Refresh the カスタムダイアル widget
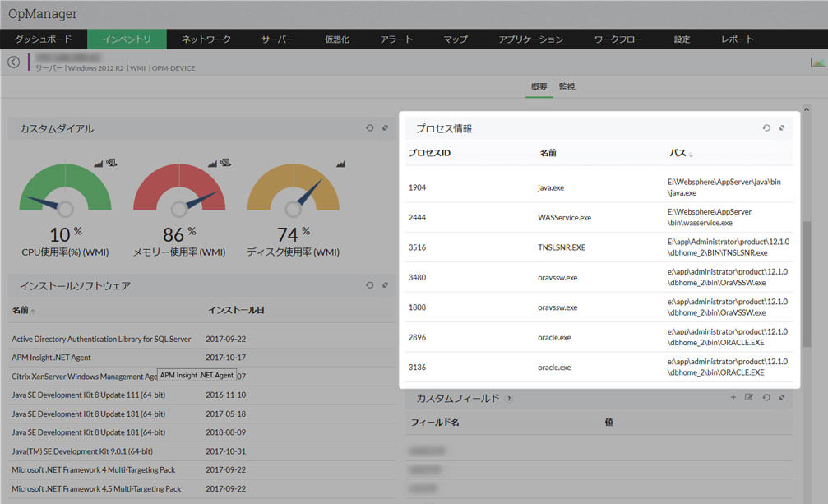Image resolution: width=828 pixels, height=504 pixels. [x=370, y=128]
